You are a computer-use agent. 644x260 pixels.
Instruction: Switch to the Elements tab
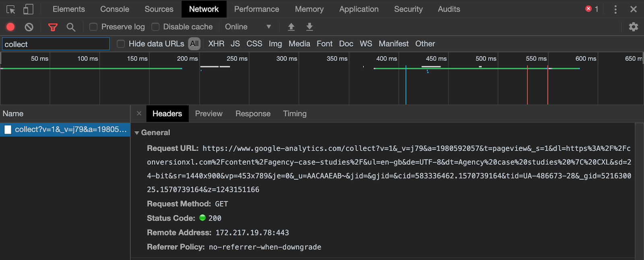click(69, 9)
